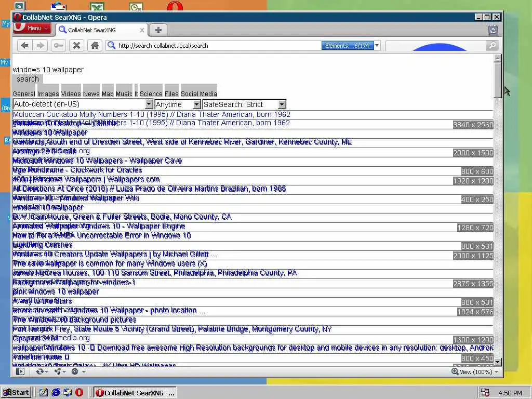
Task: Expand the Opera Unite icon dropdown arrow
Action: click(64, 372)
